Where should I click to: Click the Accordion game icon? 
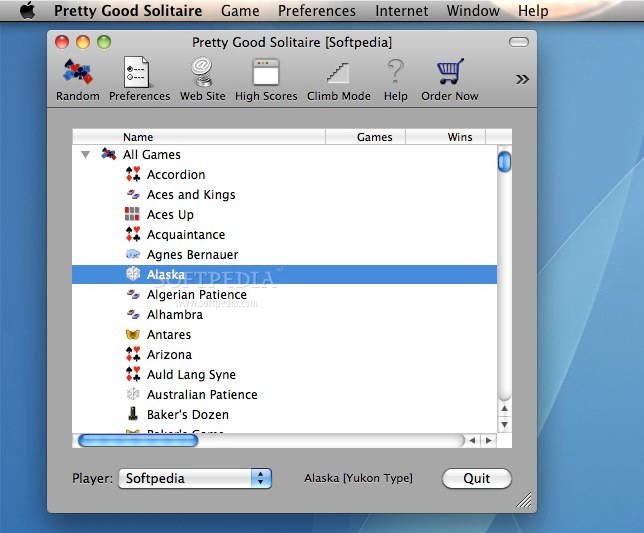133,174
